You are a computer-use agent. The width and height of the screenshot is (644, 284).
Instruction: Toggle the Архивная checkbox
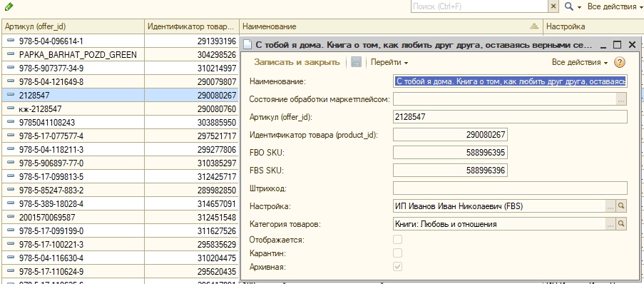click(397, 266)
